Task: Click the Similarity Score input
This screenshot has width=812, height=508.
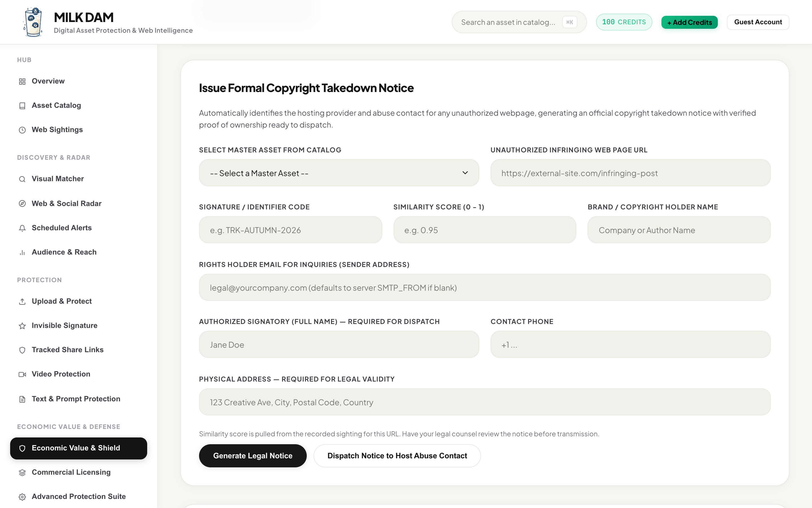Action: pyautogui.click(x=485, y=230)
